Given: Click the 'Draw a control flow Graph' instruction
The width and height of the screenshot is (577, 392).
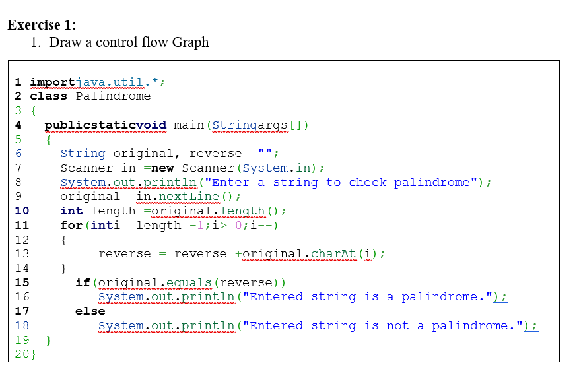Looking at the screenshot, I should (129, 42).
